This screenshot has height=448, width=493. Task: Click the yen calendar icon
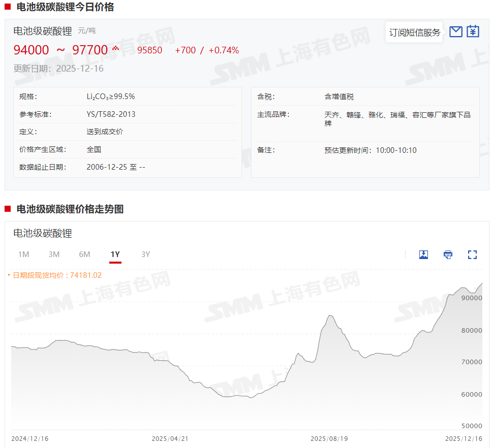pos(473,31)
